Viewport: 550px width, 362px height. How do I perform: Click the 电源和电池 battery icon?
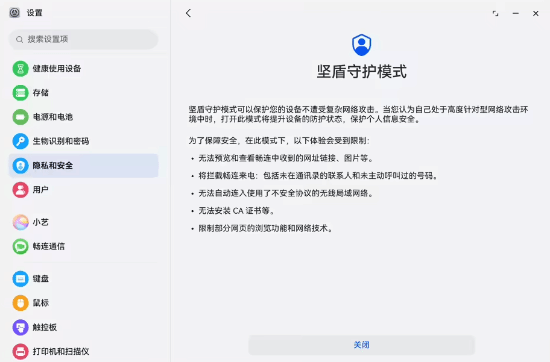click(20, 117)
